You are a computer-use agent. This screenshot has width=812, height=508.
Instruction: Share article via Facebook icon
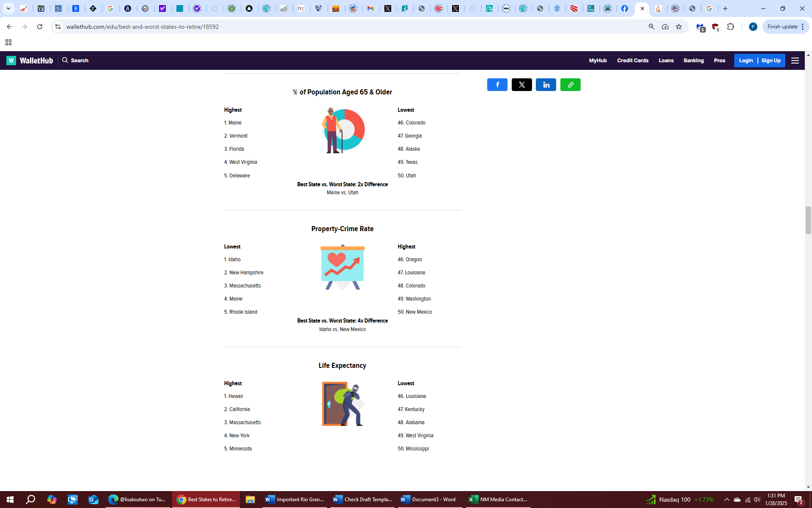point(497,85)
